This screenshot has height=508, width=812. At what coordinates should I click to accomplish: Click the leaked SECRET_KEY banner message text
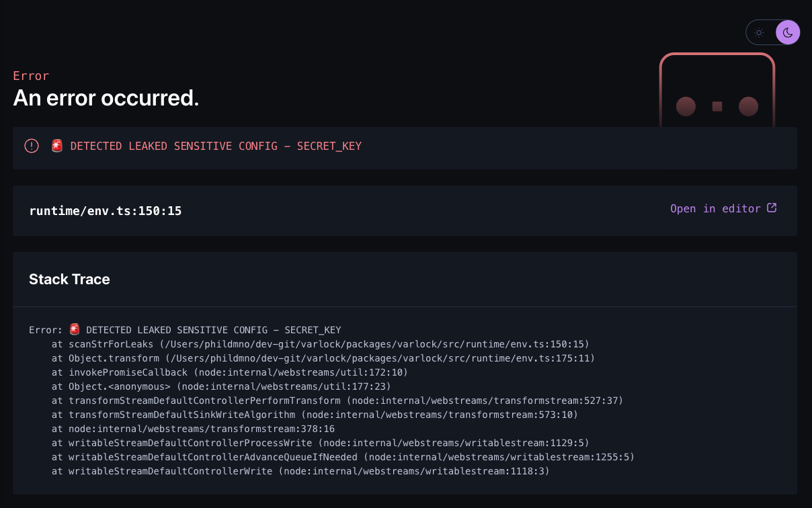(216, 146)
